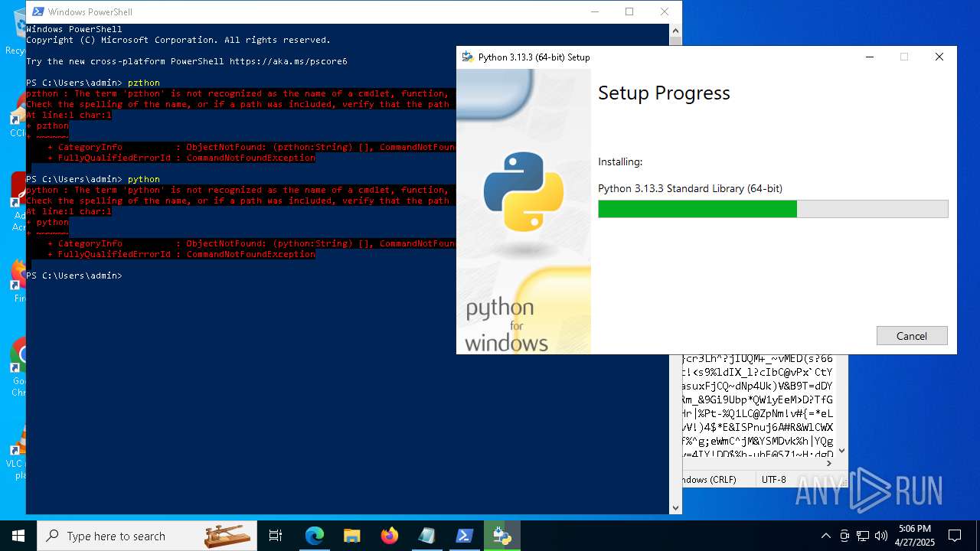Minimize the Windows PowerShell window
Viewport: 980px width, 551px height.
point(594,11)
